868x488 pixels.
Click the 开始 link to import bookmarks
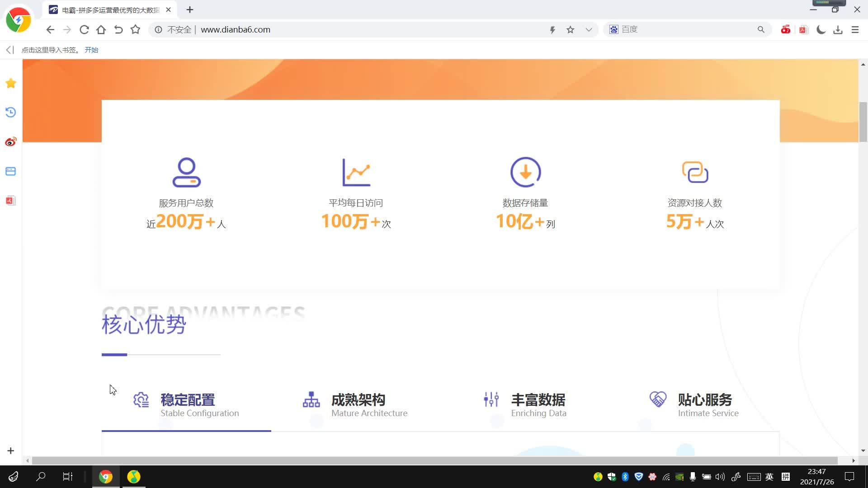[x=91, y=50]
